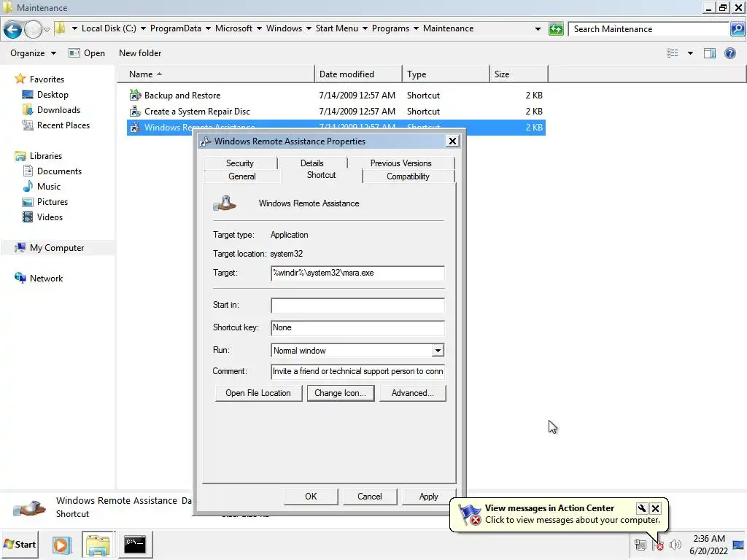This screenshot has height=560, width=747.
Task: Open Favorites in the navigation pane
Action: tap(47, 79)
